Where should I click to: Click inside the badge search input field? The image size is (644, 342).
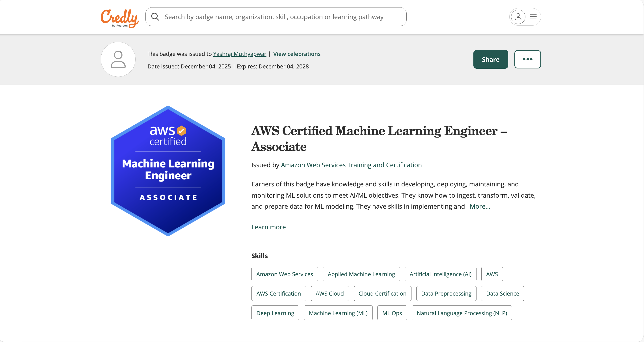coord(275,17)
